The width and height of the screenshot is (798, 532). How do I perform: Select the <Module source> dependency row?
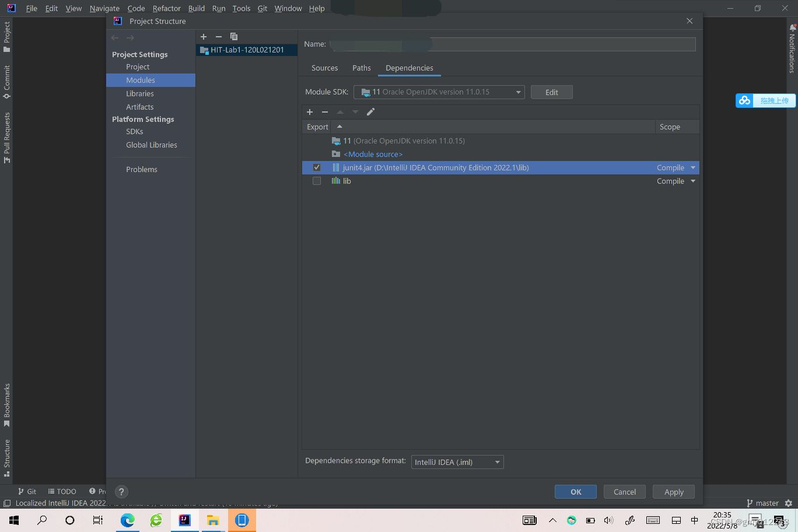coord(501,154)
